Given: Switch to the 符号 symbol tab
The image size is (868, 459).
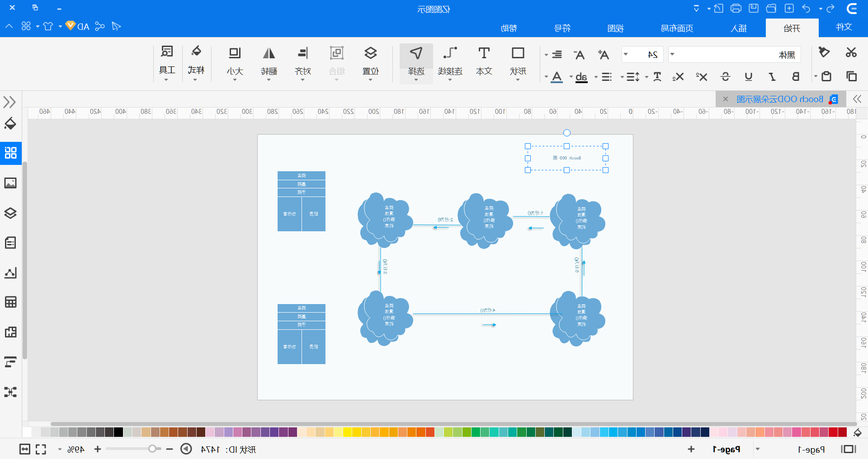Looking at the screenshot, I should [x=562, y=28].
